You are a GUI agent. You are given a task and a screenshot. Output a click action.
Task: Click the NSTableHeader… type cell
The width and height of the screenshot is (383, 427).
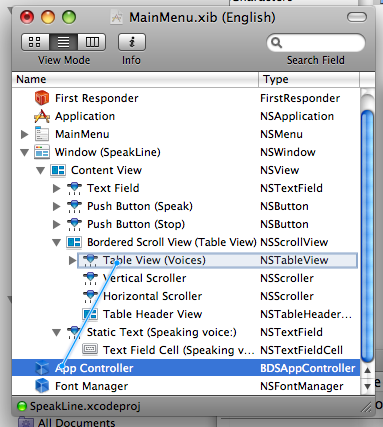tap(306, 314)
